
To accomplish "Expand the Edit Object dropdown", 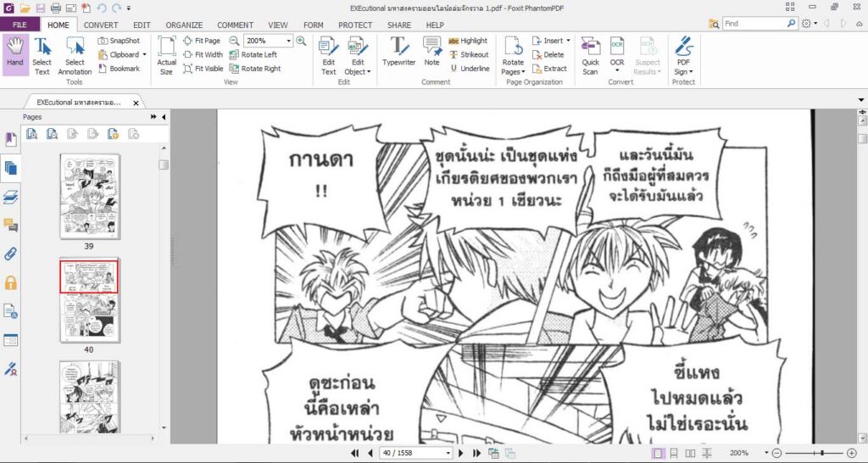I will (x=369, y=72).
